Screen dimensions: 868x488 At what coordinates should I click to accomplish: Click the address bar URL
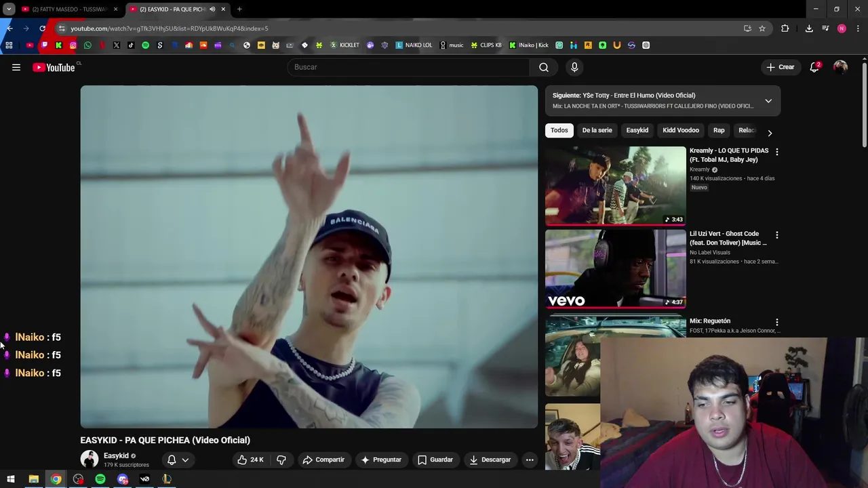tap(170, 28)
